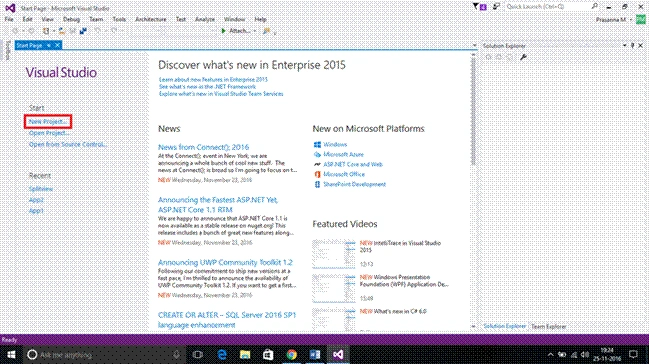Image resolution: width=649 pixels, height=364 pixels.
Task: Click the volume icon in system tray
Action: 584,355
